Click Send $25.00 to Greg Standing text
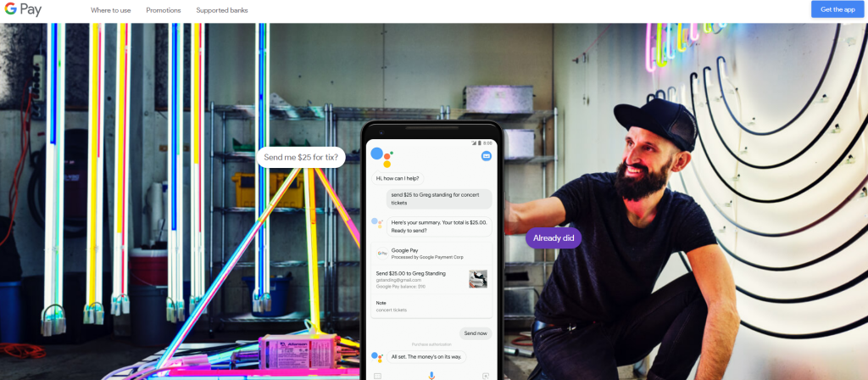The image size is (868, 380). tap(411, 273)
